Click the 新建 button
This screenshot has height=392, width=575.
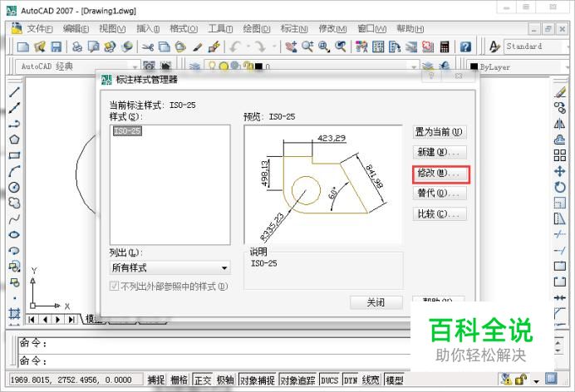[440, 152]
